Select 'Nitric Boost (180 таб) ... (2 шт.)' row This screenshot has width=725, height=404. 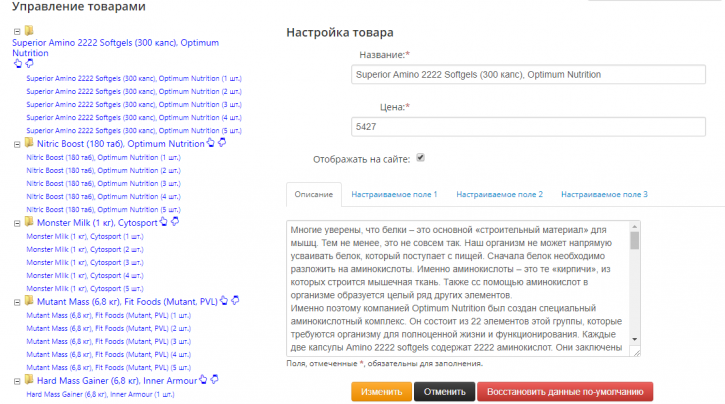tap(104, 171)
